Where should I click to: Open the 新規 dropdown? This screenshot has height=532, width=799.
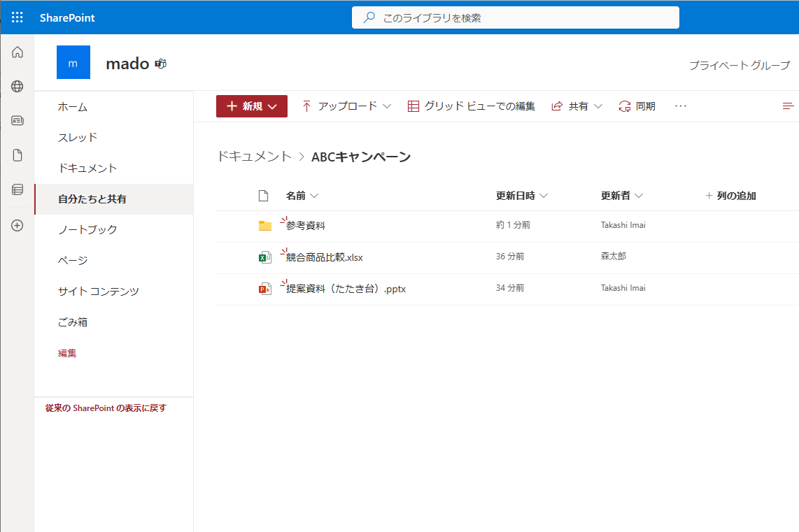point(251,106)
